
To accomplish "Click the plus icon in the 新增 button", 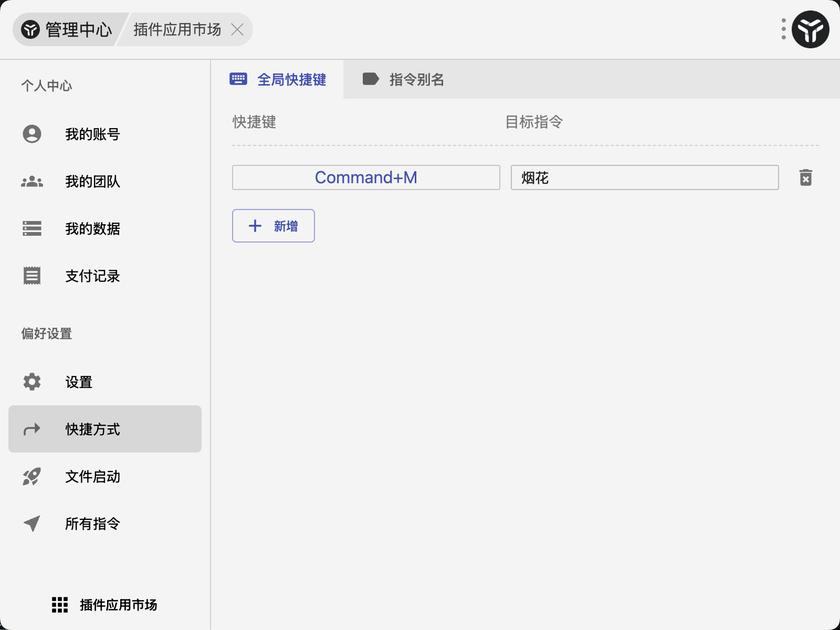I will click(x=255, y=226).
